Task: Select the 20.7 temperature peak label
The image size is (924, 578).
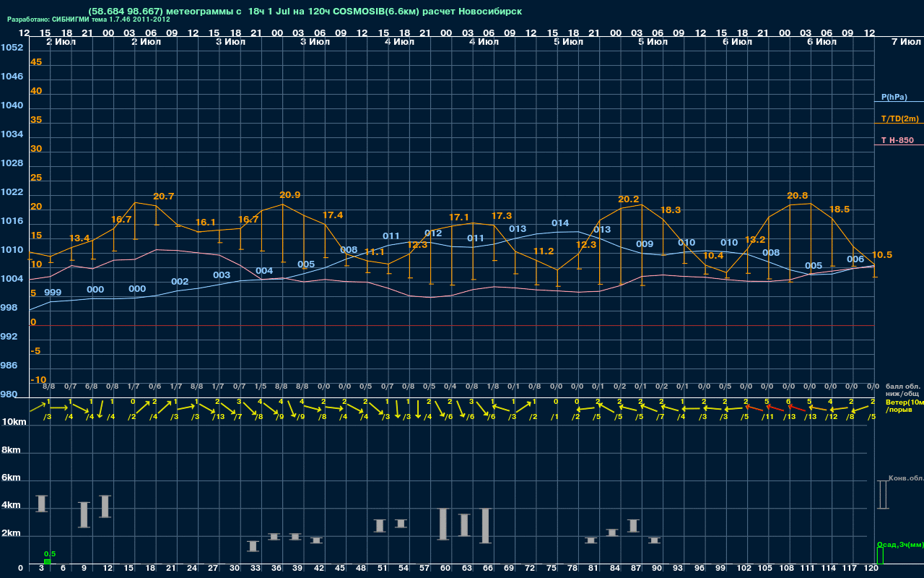Action: click(x=164, y=197)
